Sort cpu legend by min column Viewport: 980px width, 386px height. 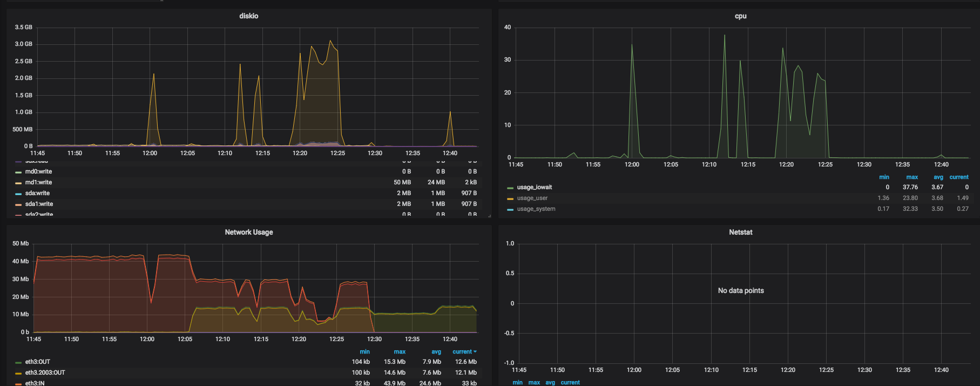click(x=884, y=177)
